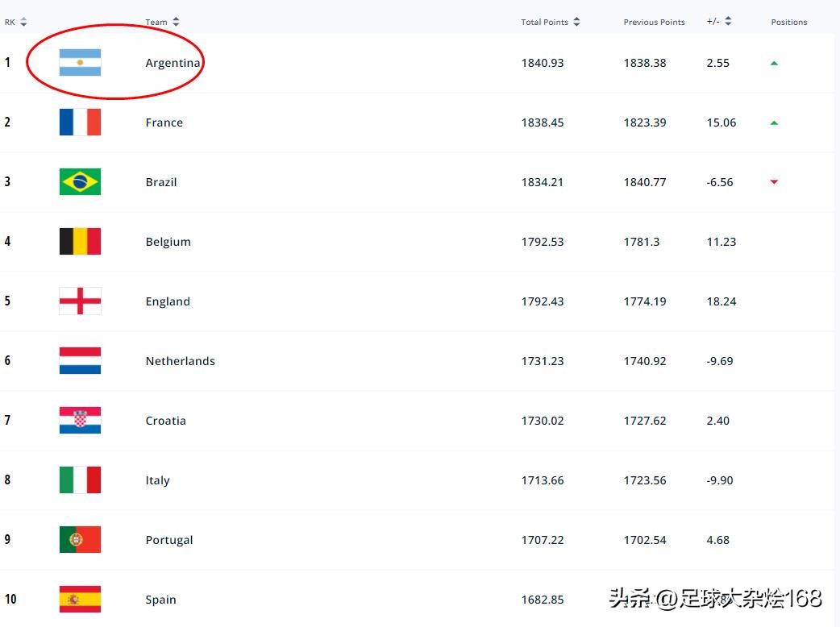
Task: Click the Positions column header
Action: (788, 22)
